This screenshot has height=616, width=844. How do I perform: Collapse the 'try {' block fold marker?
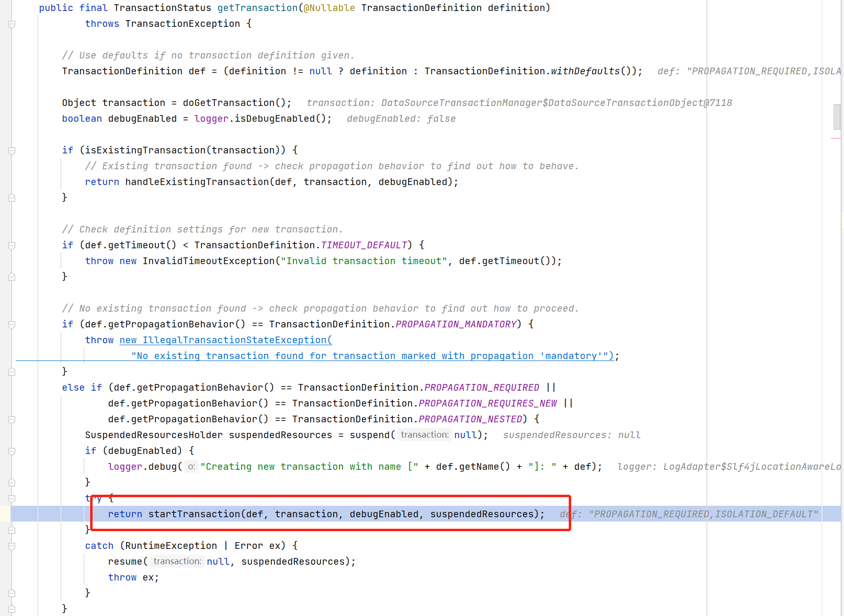coord(12,499)
